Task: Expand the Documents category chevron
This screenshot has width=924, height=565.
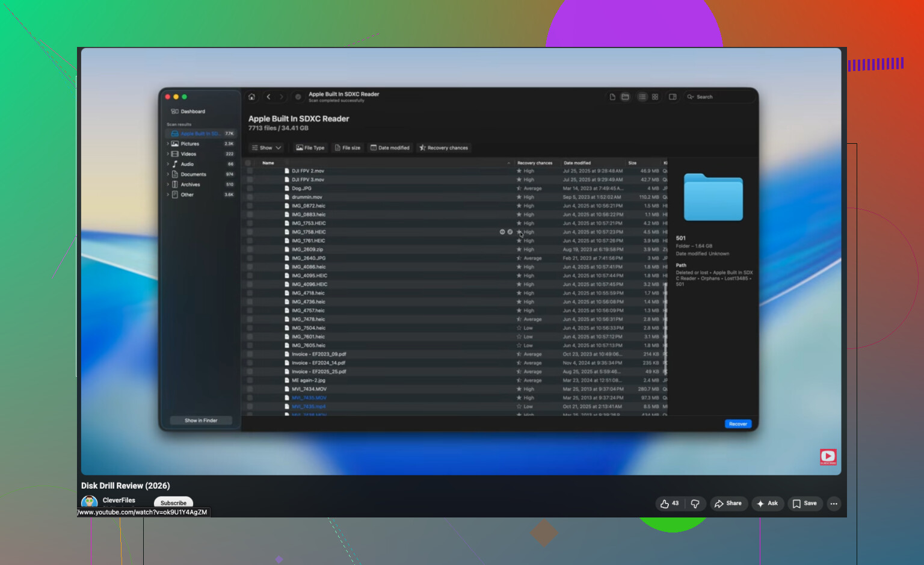Action: point(168,174)
